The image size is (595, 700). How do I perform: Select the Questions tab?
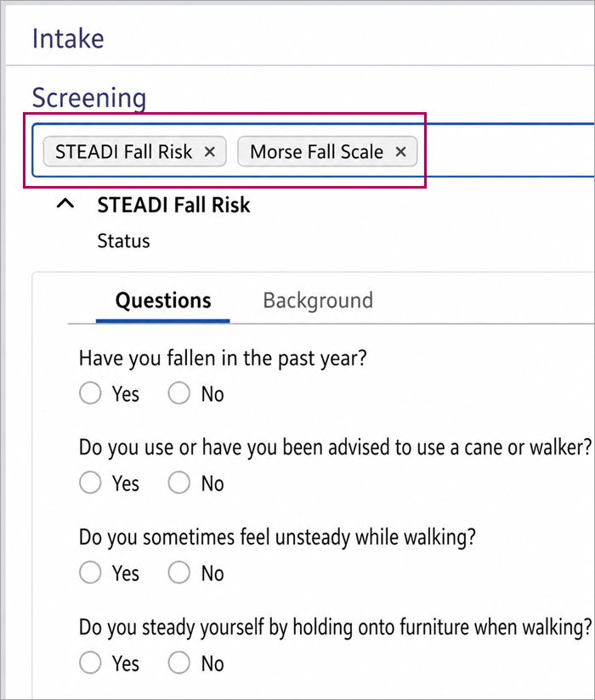pos(163,301)
